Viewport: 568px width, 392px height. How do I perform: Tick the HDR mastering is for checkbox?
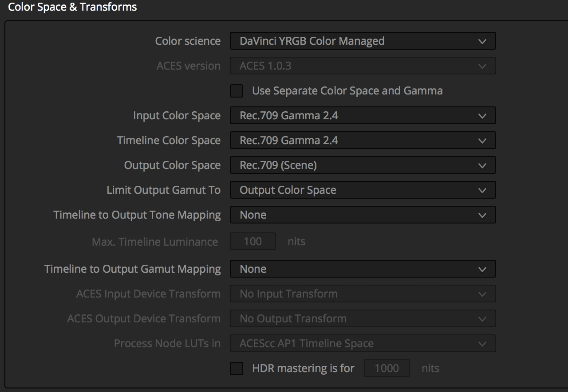(x=237, y=368)
